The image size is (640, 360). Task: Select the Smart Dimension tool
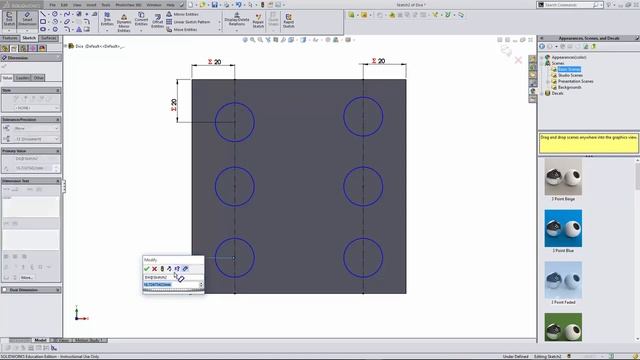pyautogui.click(x=27, y=18)
